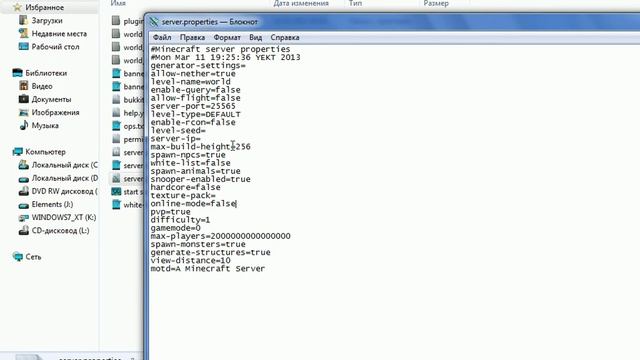This screenshot has height=360, width=640.
Task: Click the Локальный диск (D drive icon
Action: 23,178
